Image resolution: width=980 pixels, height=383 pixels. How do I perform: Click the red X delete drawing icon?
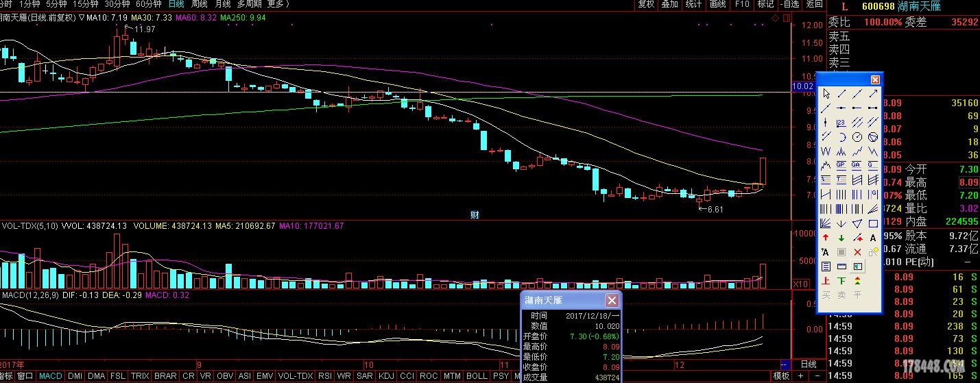tap(857, 252)
